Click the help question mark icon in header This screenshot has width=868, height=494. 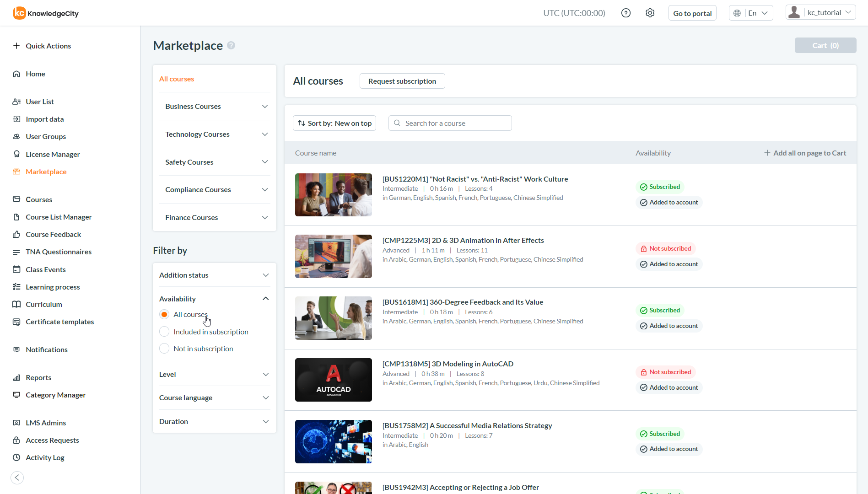[x=626, y=13]
